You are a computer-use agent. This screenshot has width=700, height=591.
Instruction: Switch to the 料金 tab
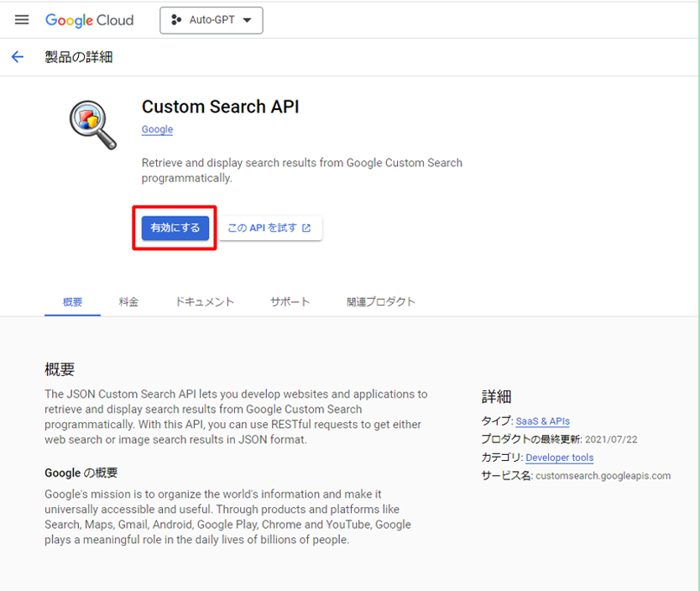(128, 301)
